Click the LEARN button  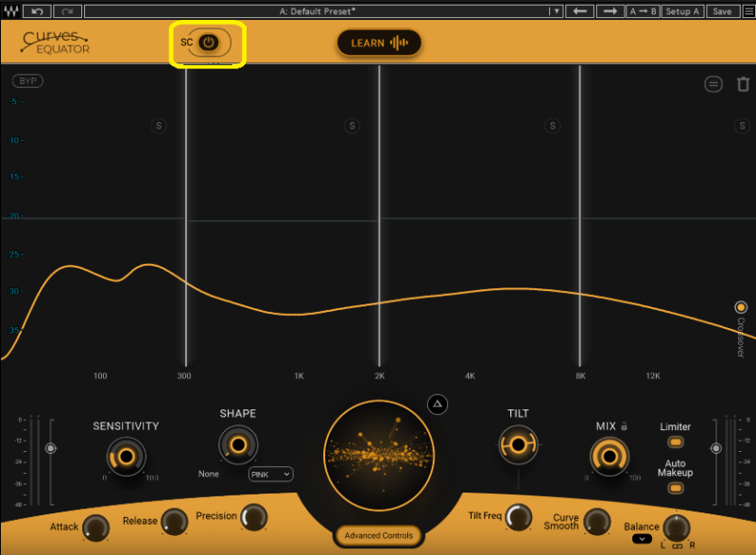(379, 43)
